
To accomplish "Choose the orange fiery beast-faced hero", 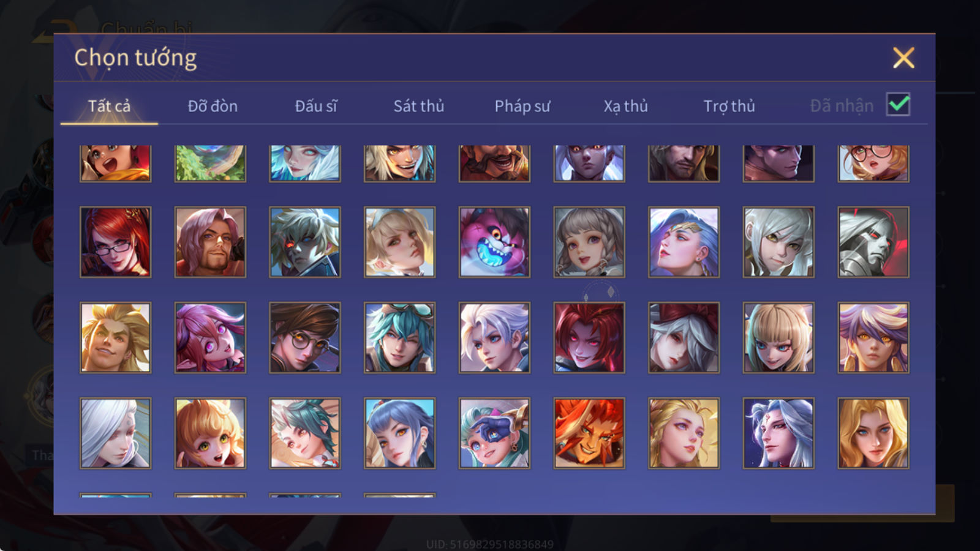I will (589, 433).
